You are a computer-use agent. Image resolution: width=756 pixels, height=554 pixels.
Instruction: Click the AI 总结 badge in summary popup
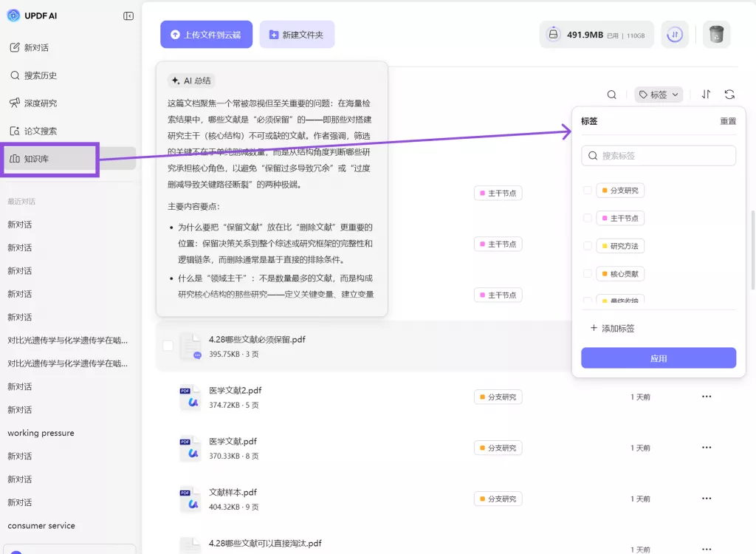point(191,81)
